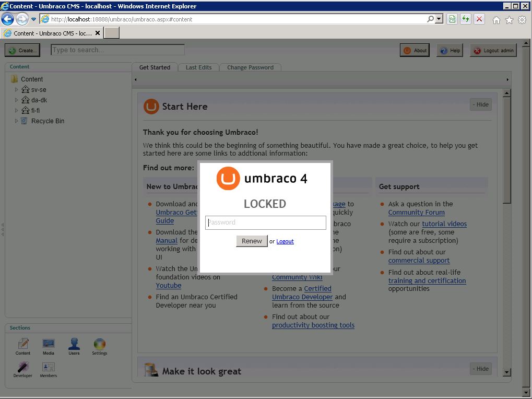
Task: Switch to the Get Started tab
Action: point(155,67)
